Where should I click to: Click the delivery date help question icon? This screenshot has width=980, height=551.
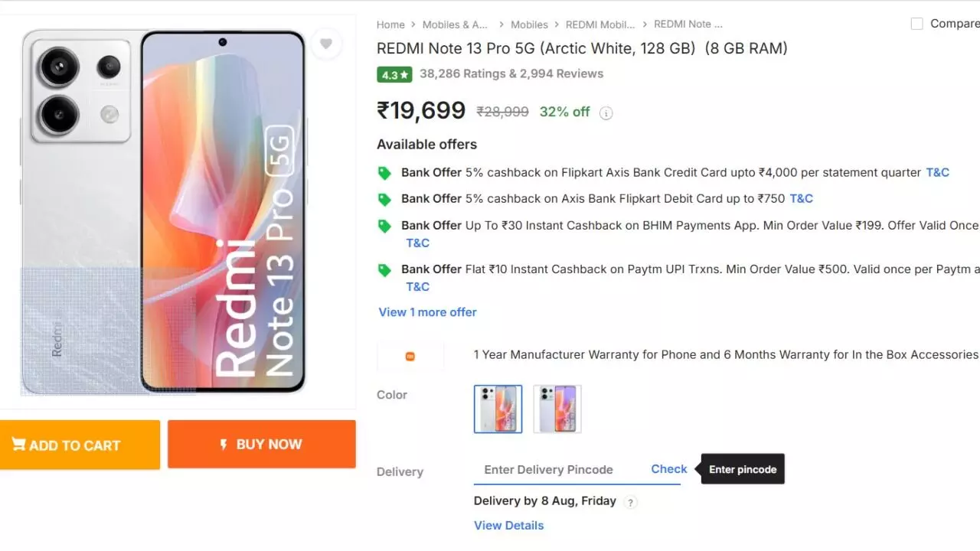click(630, 502)
